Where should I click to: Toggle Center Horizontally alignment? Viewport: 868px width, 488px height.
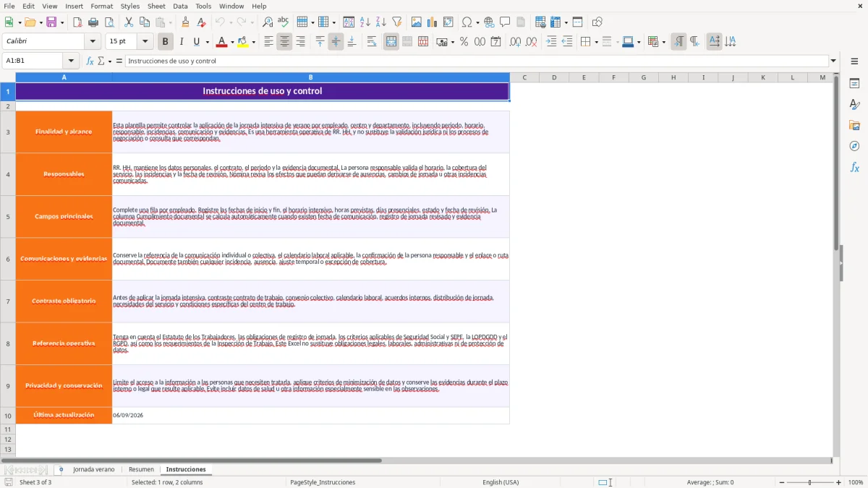point(284,42)
